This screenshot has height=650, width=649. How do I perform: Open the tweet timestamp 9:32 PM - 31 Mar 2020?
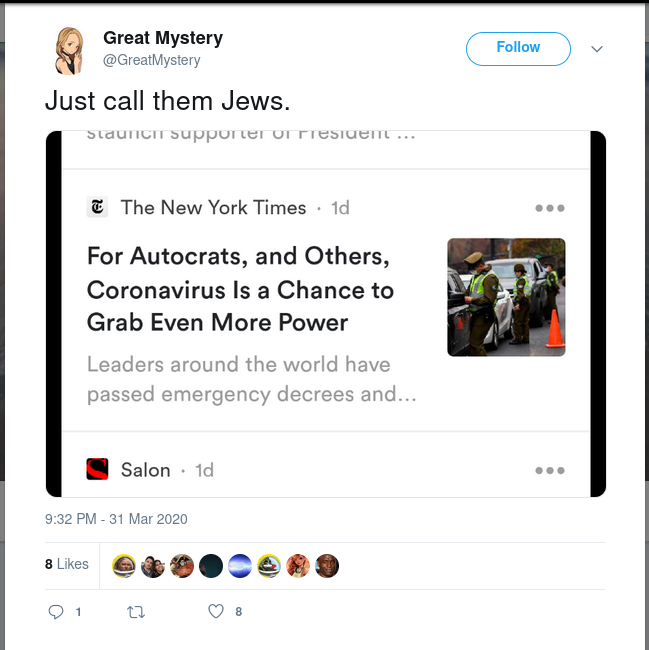(116, 519)
